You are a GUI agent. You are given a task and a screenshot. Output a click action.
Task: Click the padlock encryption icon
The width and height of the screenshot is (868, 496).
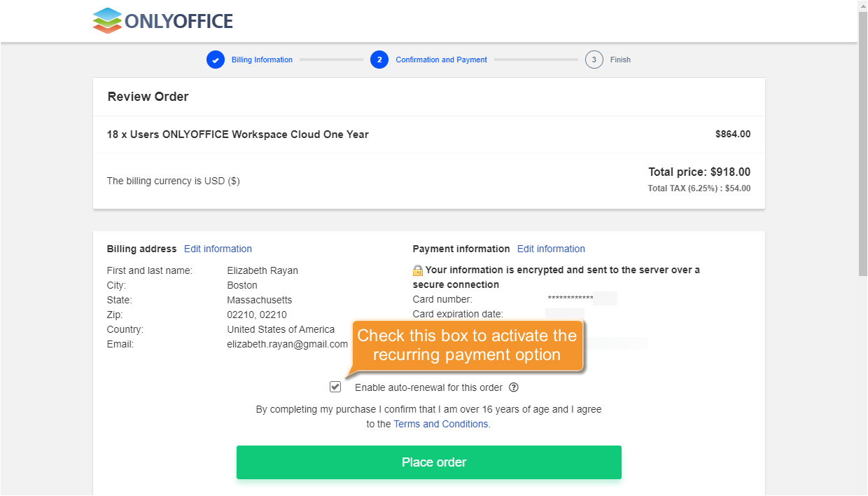click(417, 270)
